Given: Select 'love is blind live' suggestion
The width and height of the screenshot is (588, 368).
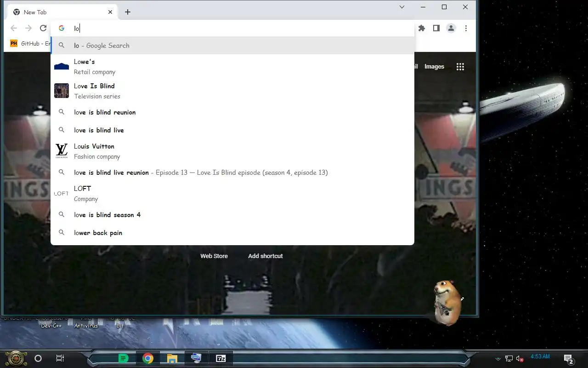Looking at the screenshot, I should (232, 130).
